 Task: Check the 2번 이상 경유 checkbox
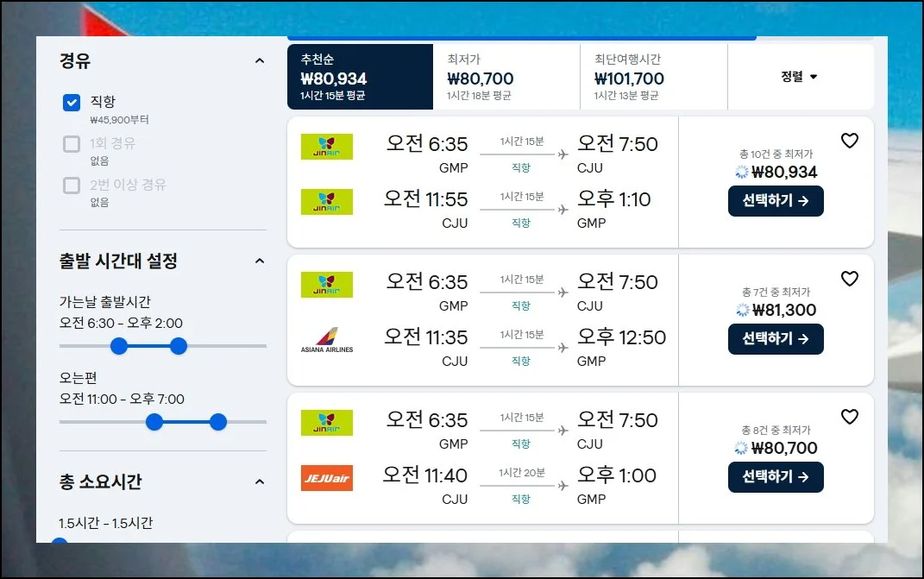point(72,186)
